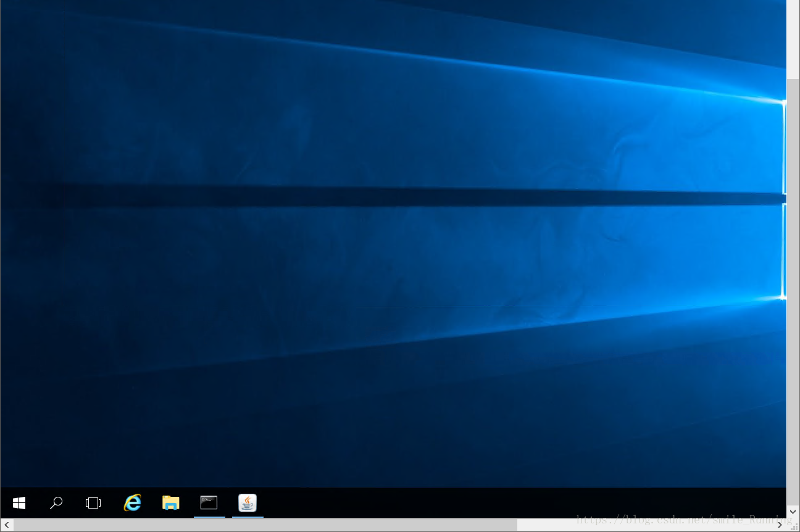Click the taskbar search magnifier icon
Screen dimensions: 800x532
click(56, 503)
